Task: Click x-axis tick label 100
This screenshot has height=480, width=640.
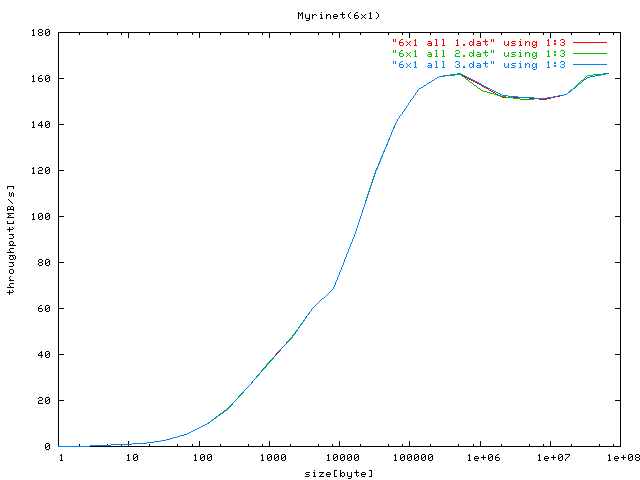Action: coord(202,458)
